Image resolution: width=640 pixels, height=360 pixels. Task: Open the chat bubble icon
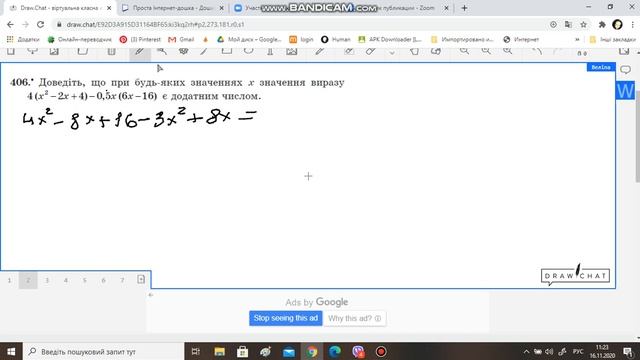(x=625, y=70)
